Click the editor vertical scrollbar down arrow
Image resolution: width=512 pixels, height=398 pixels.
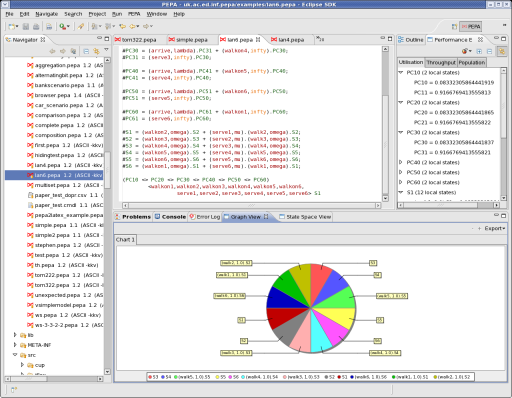385,198
